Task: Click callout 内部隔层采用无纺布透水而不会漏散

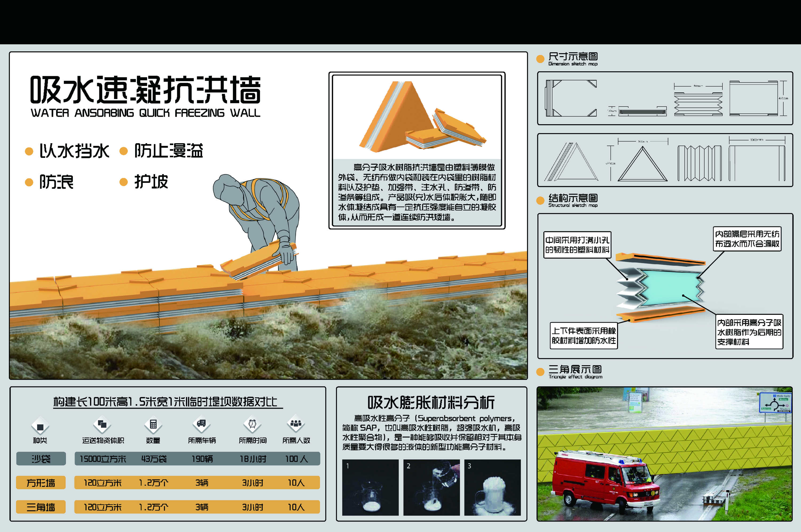Action: (x=747, y=239)
